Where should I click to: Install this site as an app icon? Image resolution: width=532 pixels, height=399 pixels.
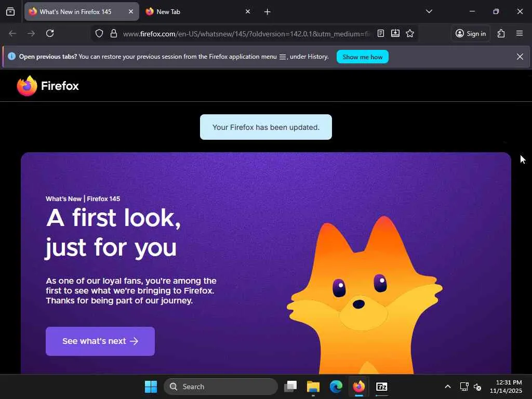pos(395,33)
